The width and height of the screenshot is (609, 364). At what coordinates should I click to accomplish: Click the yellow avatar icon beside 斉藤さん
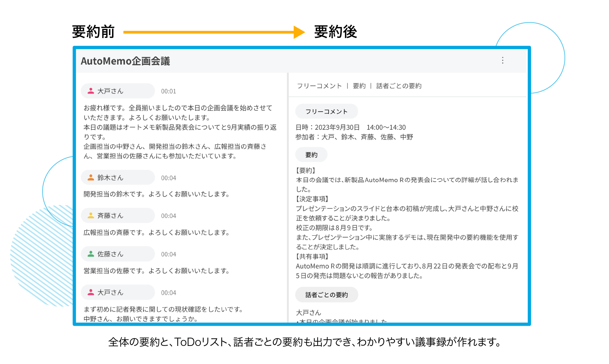point(91,216)
